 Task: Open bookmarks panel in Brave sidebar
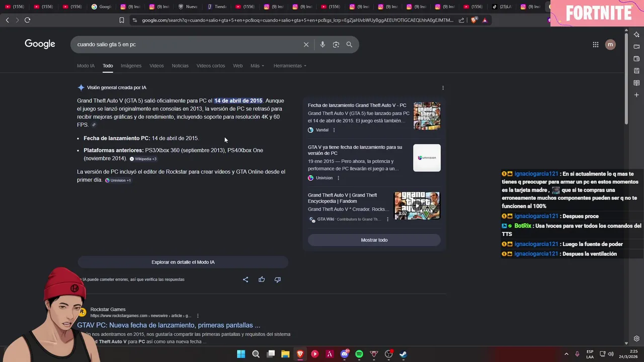(x=636, y=71)
